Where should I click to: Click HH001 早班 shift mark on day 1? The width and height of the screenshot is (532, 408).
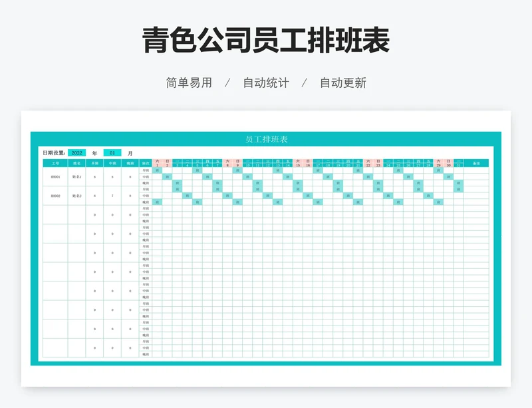coord(157,170)
